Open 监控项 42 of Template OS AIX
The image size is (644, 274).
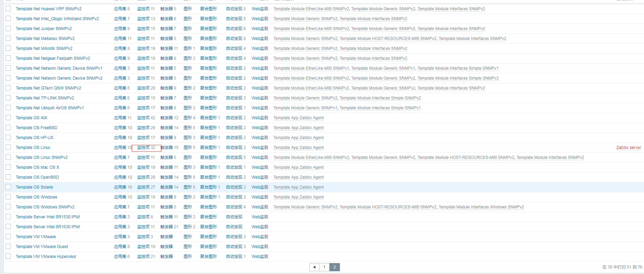pos(146,118)
